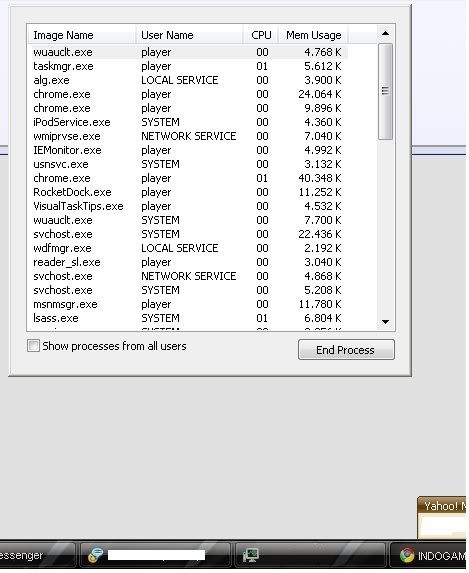
Task: Select VisualTaskTips.exe process
Action: tap(188, 206)
